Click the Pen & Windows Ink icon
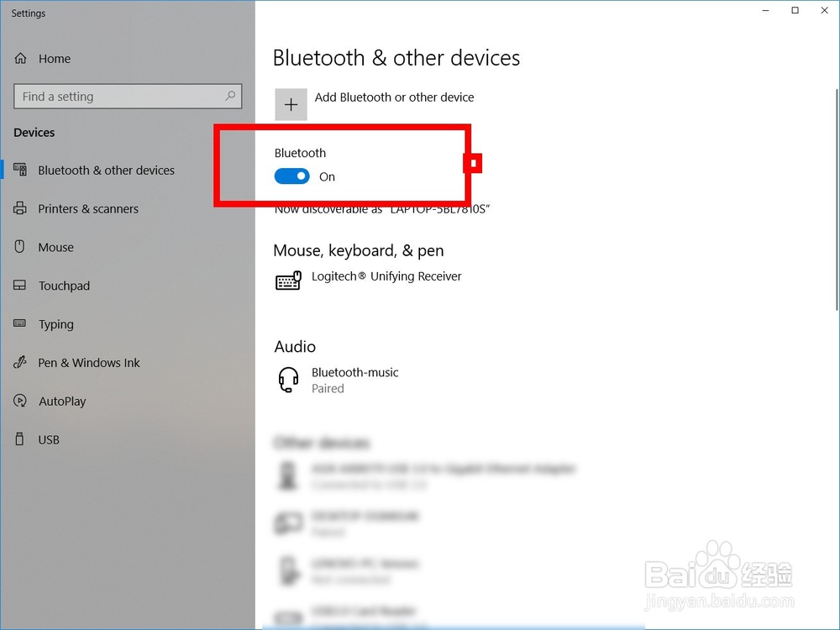Viewport: 840px width, 630px height. (20, 362)
